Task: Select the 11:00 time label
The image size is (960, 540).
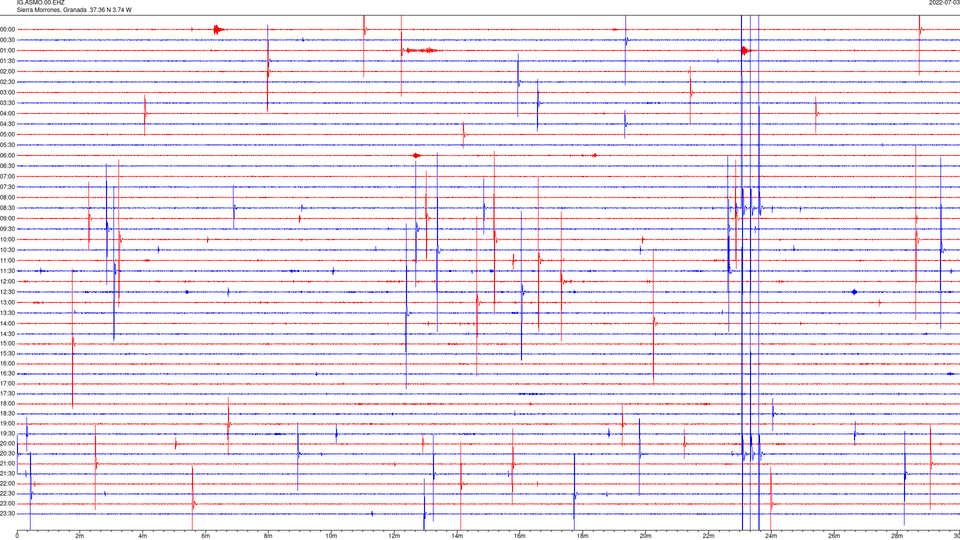Action: coord(8,260)
